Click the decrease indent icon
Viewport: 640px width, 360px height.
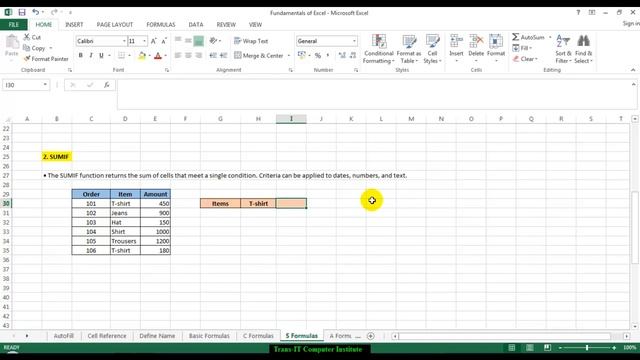[x=213, y=55]
